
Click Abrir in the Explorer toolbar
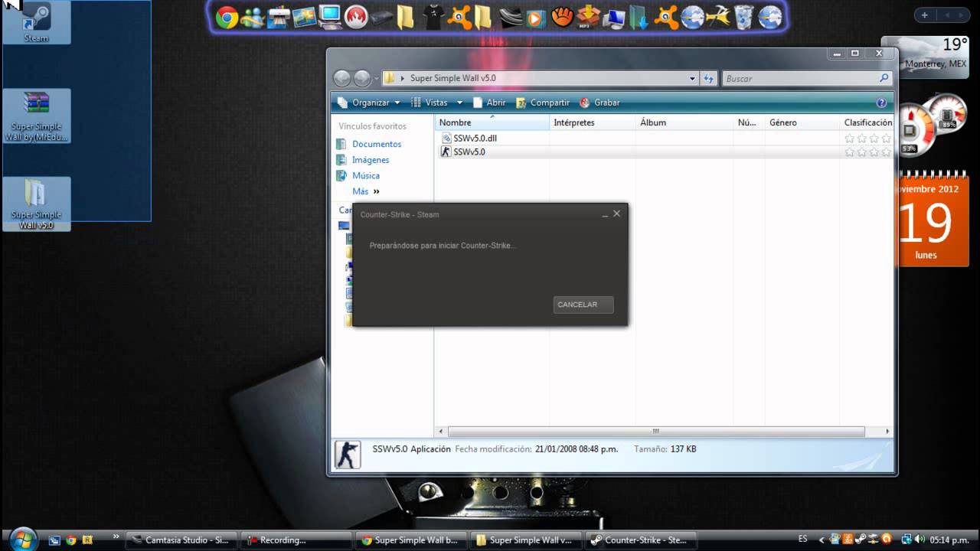[489, 103]
